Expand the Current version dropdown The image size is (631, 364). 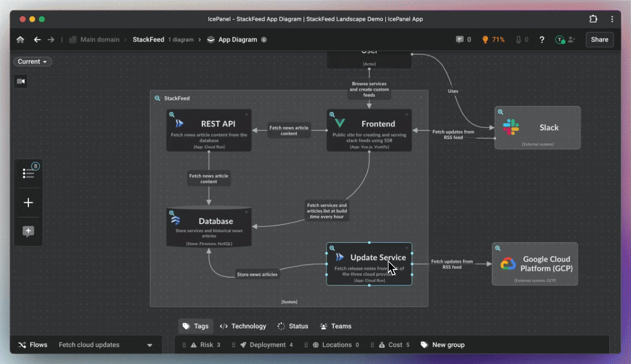point(32,62)
